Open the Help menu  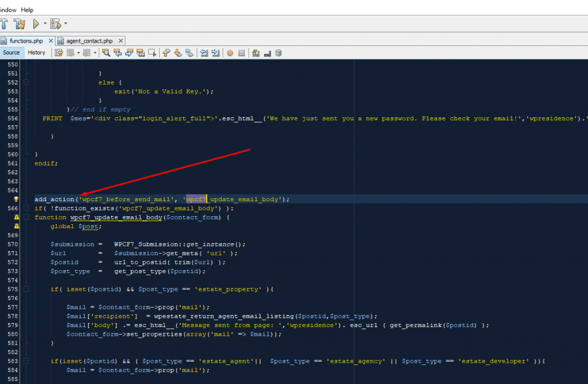click(27, 10)
